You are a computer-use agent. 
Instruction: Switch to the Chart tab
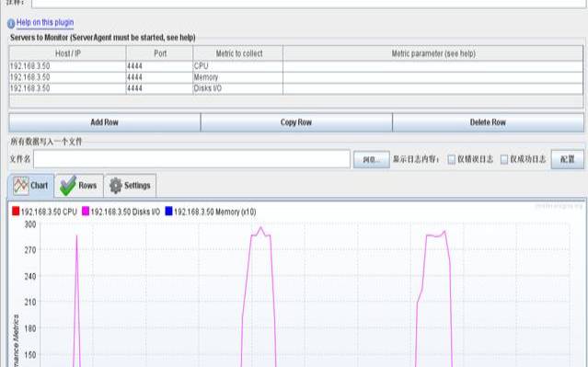tap(31, 186)
